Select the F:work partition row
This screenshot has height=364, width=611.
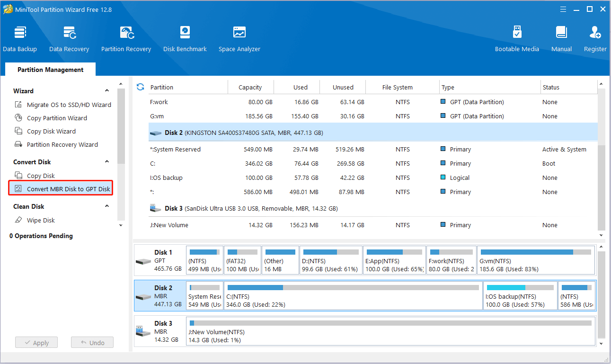coord(373,102)
